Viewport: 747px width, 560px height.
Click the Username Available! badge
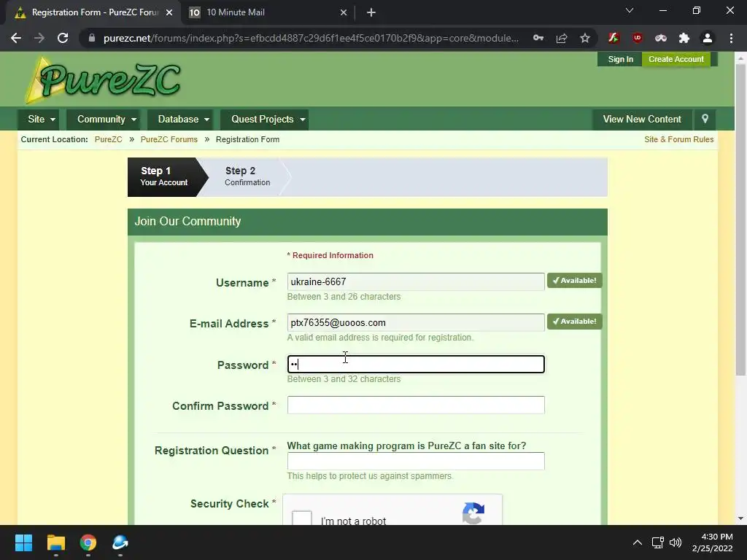(x=575, y=281)
